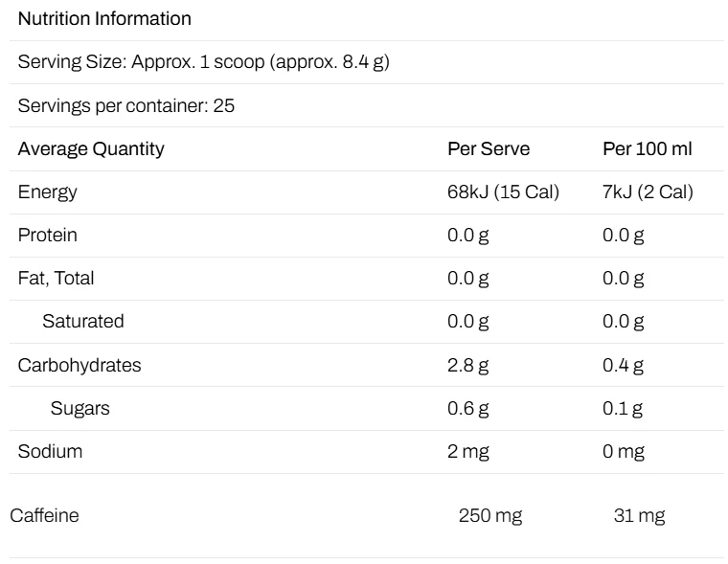The height and width of the screenshot is (564, 728).
Task: Click the 7kJ (2 Cal) value
Action: point(648,192)
